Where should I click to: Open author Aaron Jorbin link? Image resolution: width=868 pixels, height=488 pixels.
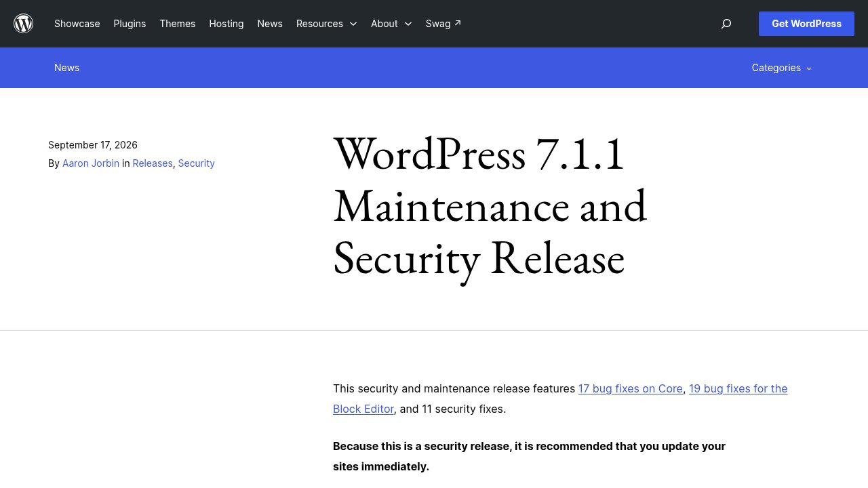pyautogui.click(x=91, y=163)
